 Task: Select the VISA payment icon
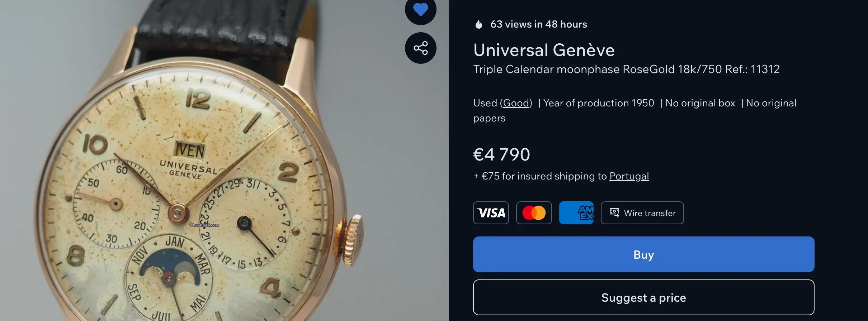click(x=491, y=213)
